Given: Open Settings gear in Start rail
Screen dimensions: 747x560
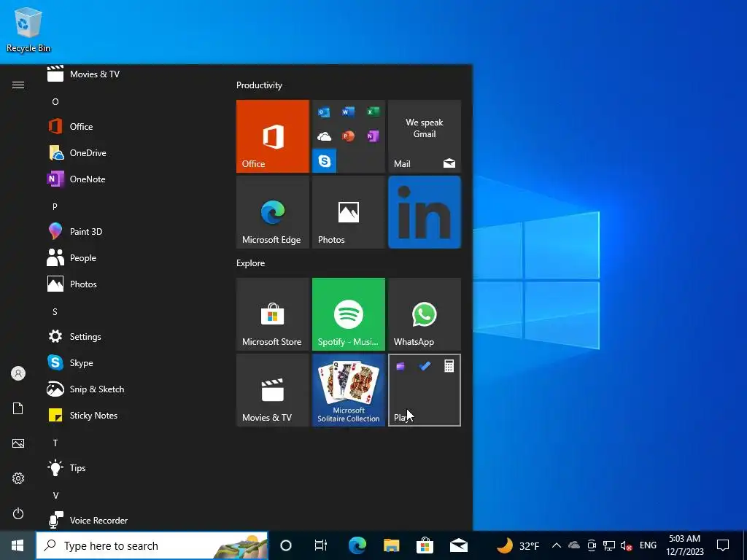Looking at the screenshot, I should [18, 478].
